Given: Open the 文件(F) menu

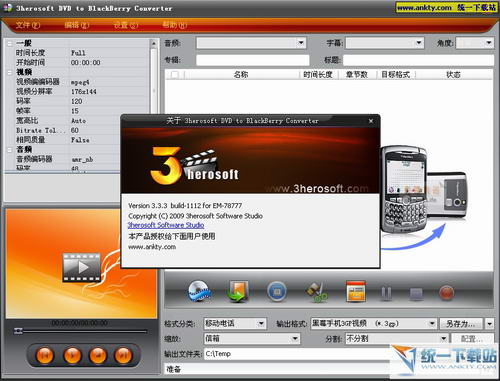Looking at the screenshot, I should pyautogui.click(x=28, y=25).
